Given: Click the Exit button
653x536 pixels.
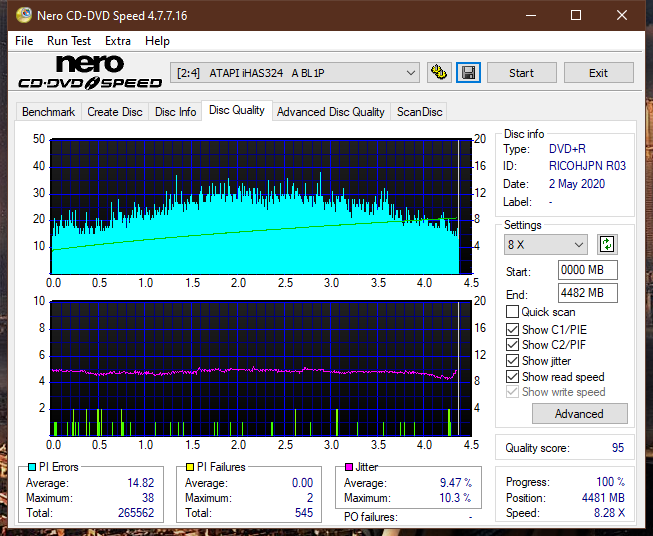Looking at the screenshot, I should tap(598, 73).
